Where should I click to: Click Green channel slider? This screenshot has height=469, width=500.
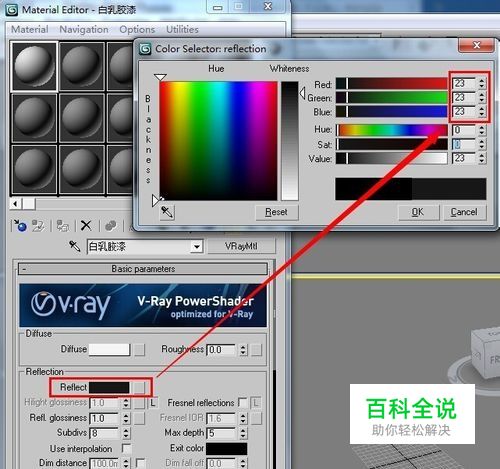pos(392,97)
